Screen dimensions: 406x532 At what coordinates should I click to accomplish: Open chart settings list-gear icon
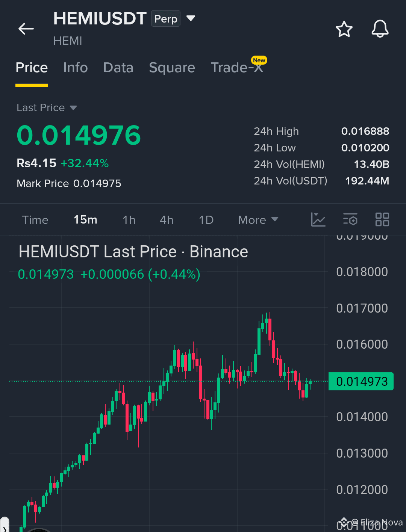tap(350, 219)
